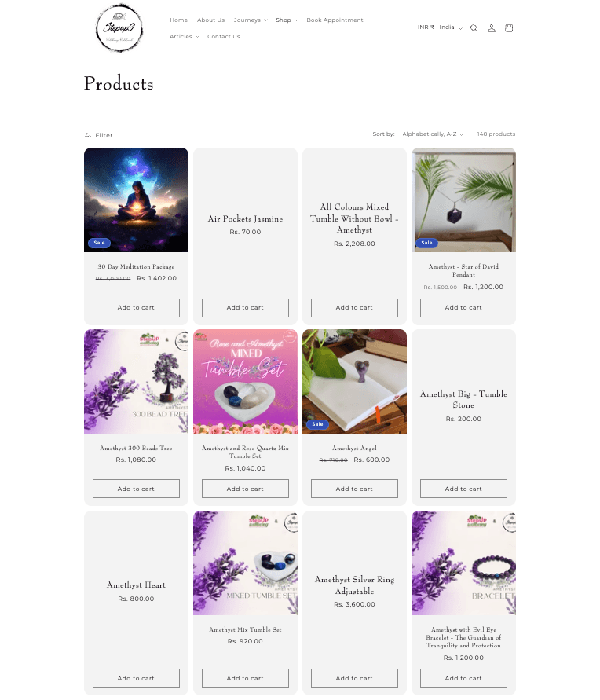The image size is (600, 700).
Task: Open the search icon in header
Action: (474, 28)
